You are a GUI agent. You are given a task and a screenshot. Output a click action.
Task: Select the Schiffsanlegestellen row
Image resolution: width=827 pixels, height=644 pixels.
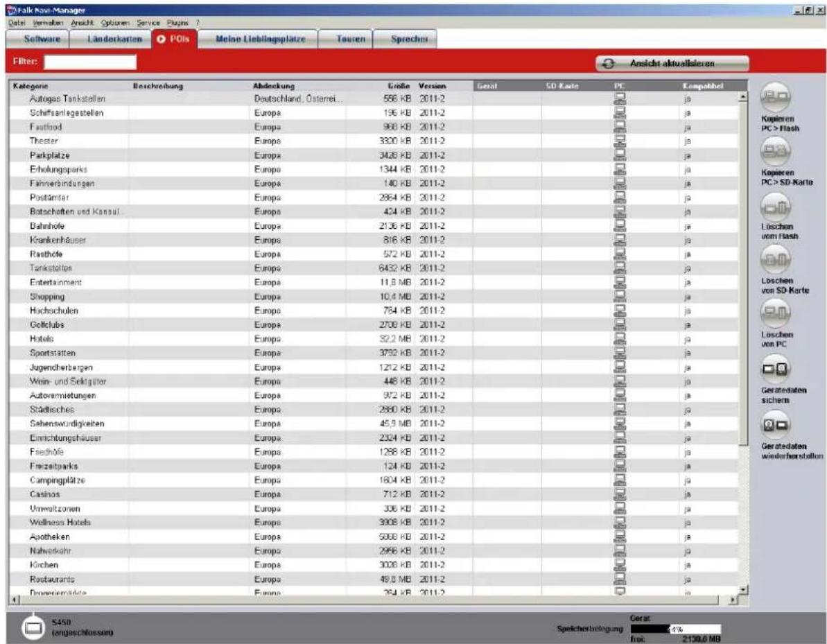tap(374, 113)
